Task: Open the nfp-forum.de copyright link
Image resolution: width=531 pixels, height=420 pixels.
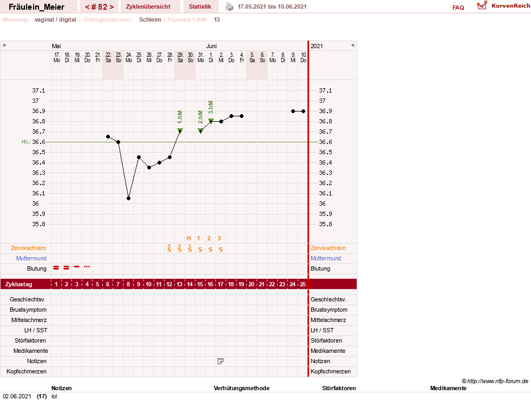Action: tap(495, 381)
